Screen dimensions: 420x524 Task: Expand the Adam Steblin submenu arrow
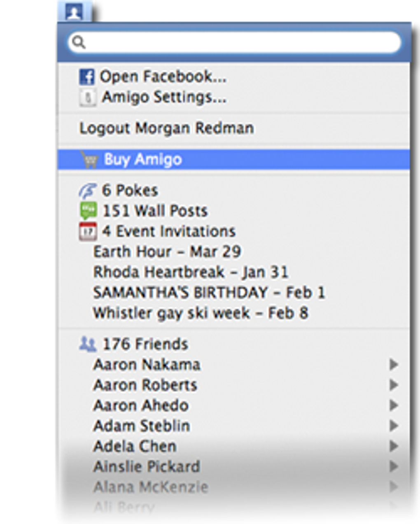click(394, 426)
